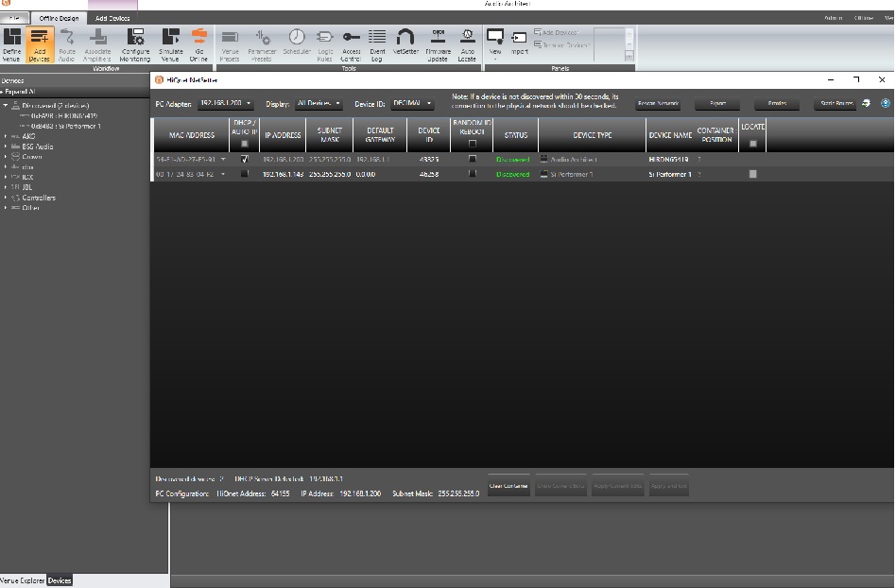Image resolution: width=896 pixels, height=588 pixels.
Task: Launch the Simulate Venue tool
Action: click(x=170, y=44)
